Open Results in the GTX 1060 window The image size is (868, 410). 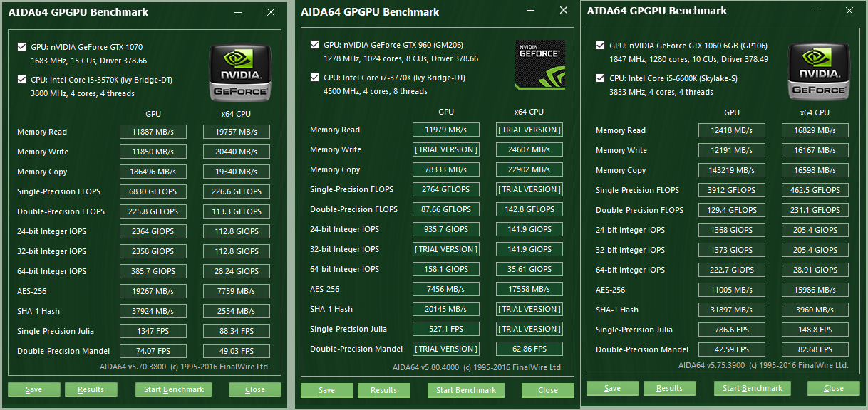click(x=670, y=388)
